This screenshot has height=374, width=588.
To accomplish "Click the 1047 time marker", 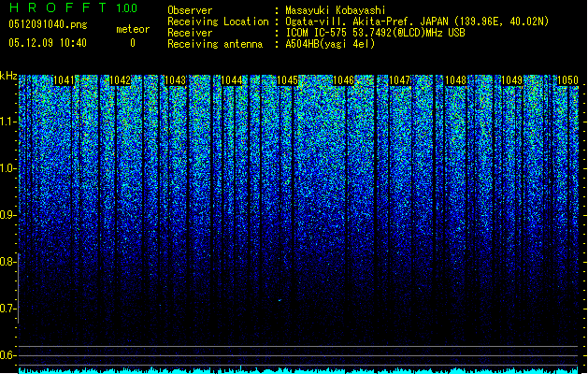I will click(x=399, y=80).
